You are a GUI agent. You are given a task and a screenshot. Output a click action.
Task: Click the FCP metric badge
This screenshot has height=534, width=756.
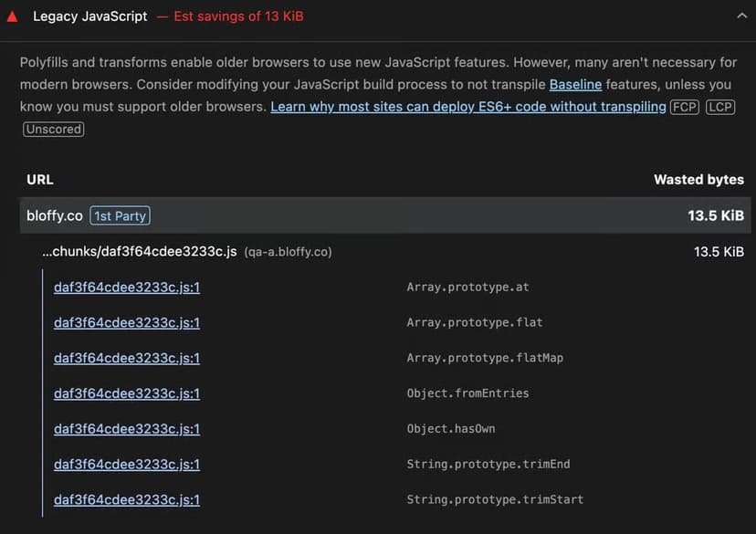click(684, 107)
